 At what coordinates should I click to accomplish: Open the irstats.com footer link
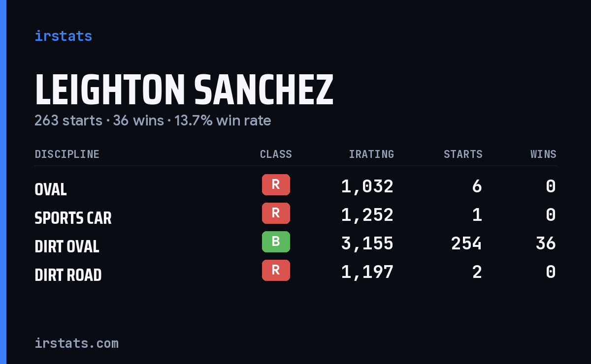(76, 343)
